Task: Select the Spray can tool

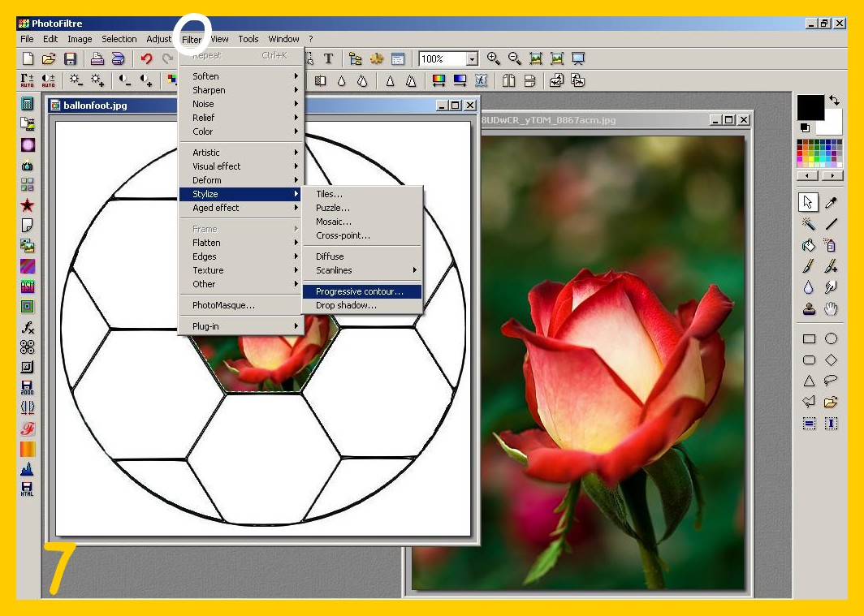Action: tap(831, 245)
